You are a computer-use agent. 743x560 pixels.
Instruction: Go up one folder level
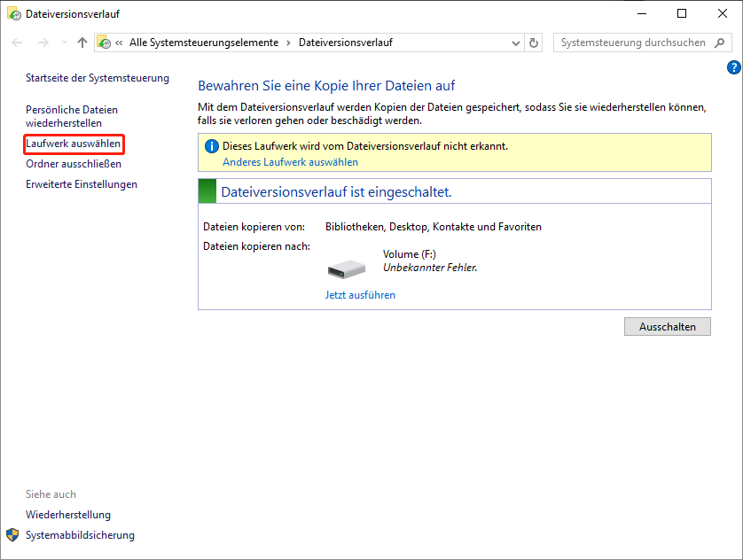82,43
